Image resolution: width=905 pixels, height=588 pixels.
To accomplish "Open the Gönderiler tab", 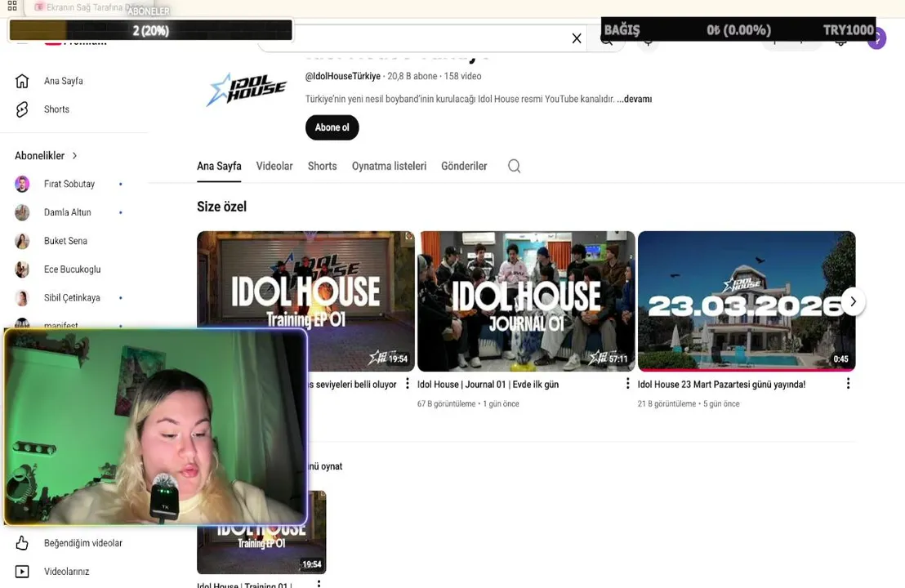I will point(464,166).
